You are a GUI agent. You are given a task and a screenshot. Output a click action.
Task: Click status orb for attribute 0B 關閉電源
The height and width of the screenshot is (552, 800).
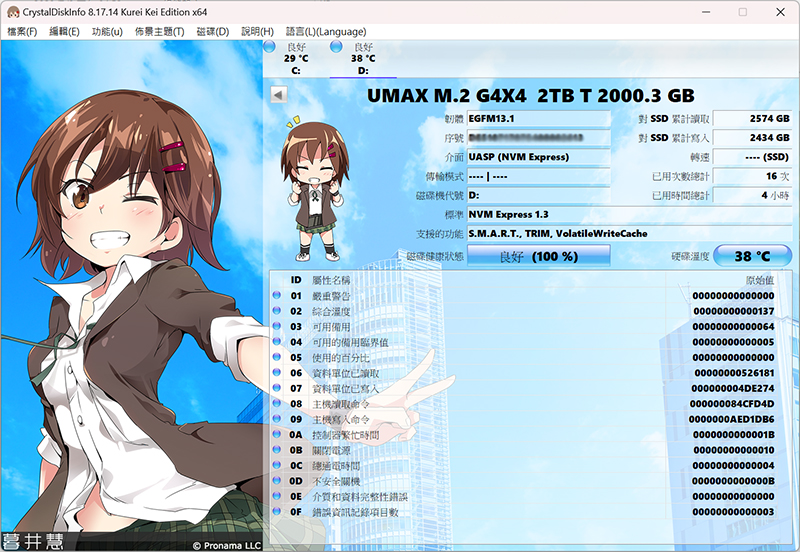pyautogui.click(x=277, y=449)
